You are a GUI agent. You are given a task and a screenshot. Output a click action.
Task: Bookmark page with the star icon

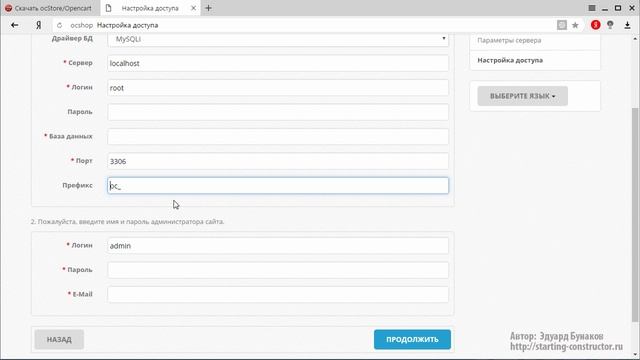point(575,25)
